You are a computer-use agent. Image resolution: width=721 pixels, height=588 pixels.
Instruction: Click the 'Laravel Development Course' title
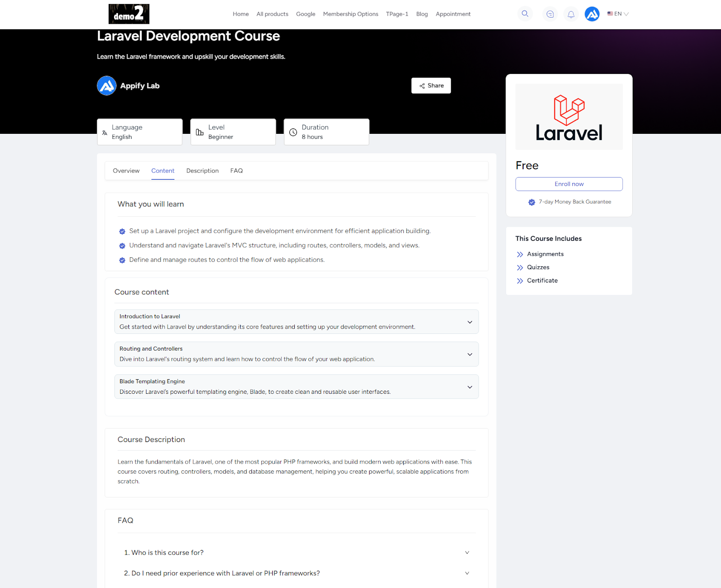coord(188,36)
